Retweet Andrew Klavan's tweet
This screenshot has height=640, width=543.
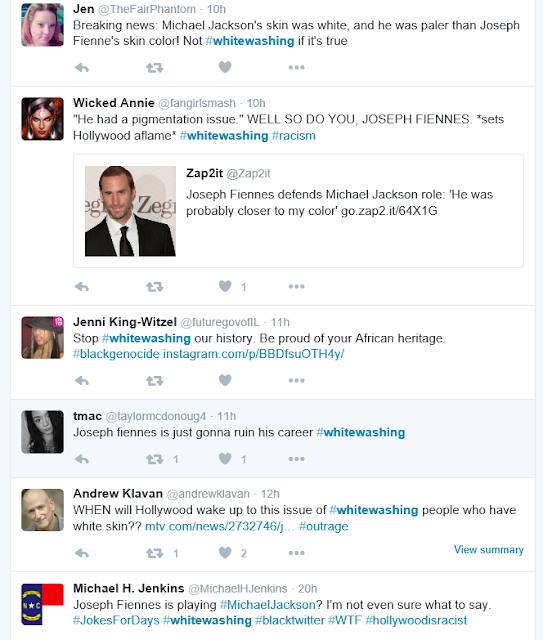tap(155, 553)
